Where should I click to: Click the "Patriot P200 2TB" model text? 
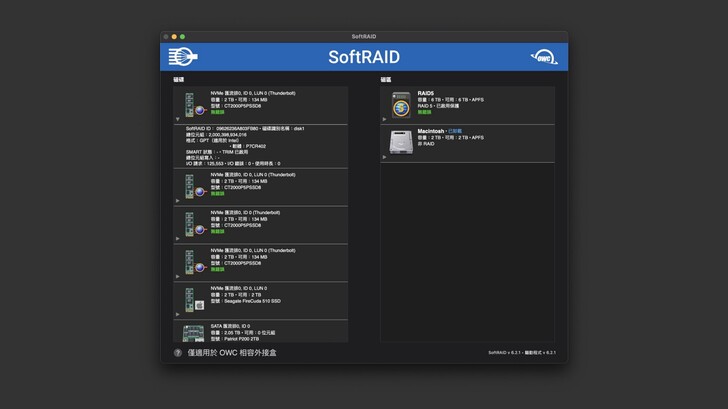pyautogui.click(x=241, y=339)
